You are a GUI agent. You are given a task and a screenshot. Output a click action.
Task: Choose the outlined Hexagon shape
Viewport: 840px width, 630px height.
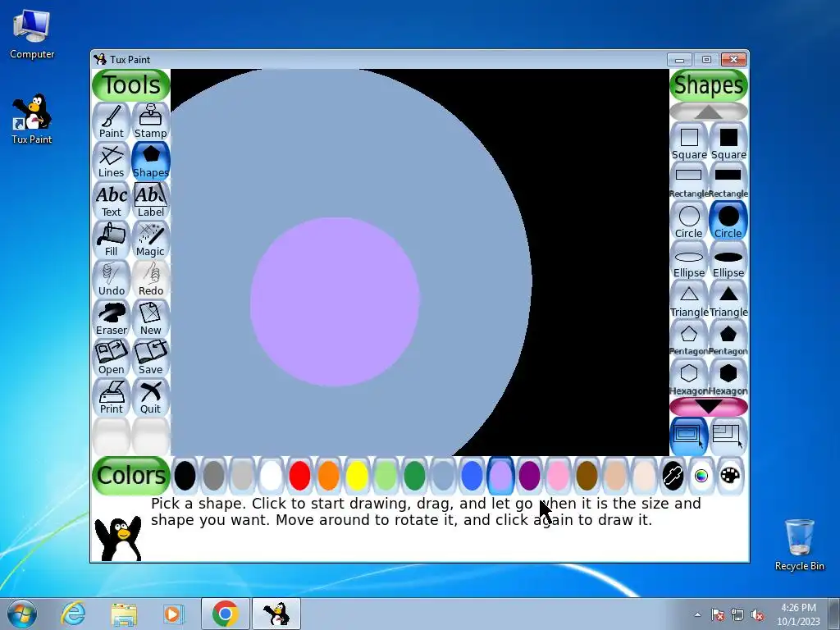pyautogui.click(x=689, y=379)
